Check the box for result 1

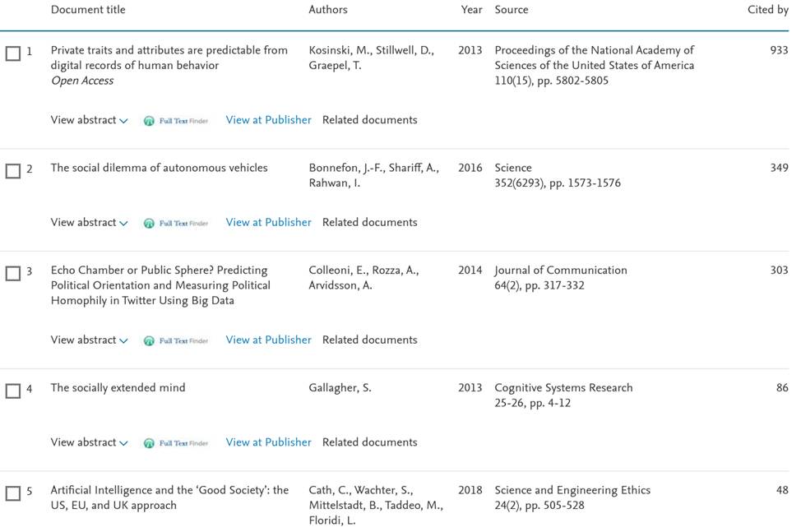(x=13, y=53)
